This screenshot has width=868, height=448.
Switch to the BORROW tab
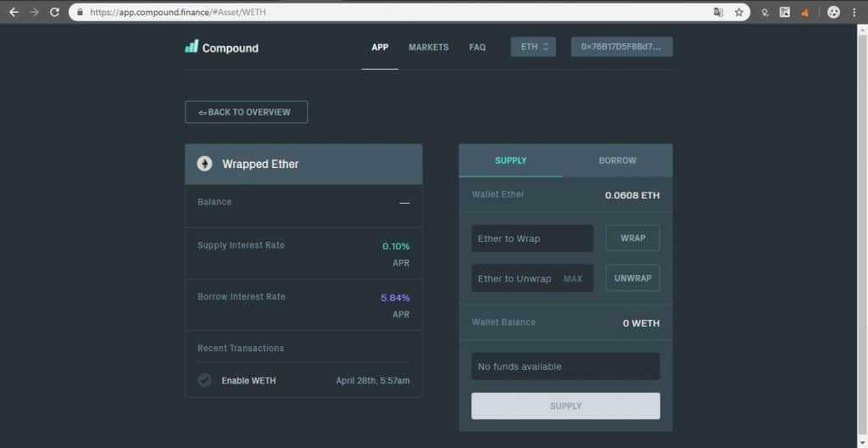[617, 160]
